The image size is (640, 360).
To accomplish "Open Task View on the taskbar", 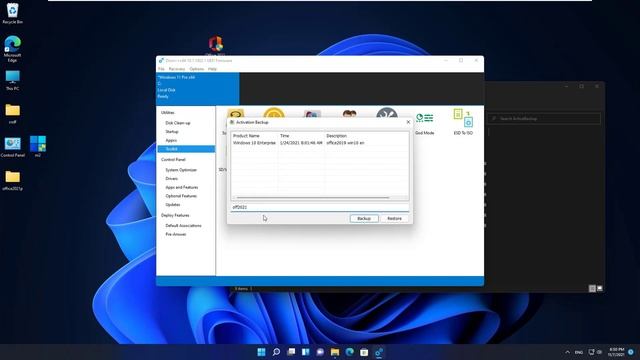I will pos(291,352).
